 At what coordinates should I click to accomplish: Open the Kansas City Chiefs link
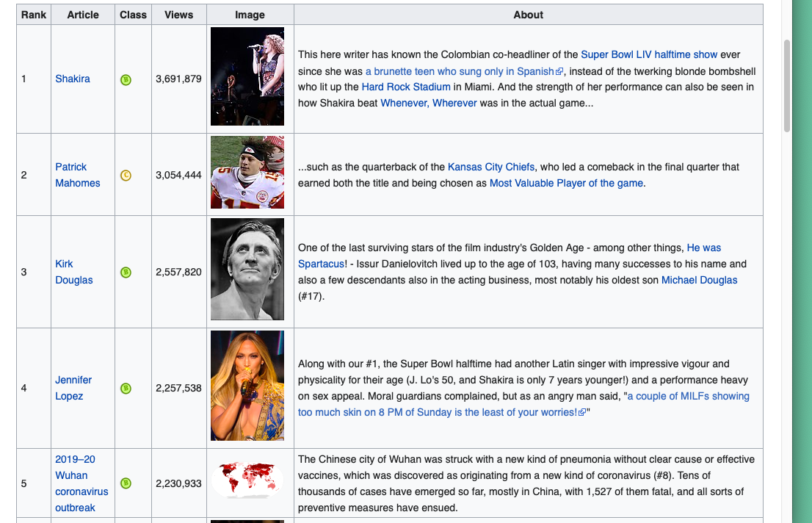point(491,167)
